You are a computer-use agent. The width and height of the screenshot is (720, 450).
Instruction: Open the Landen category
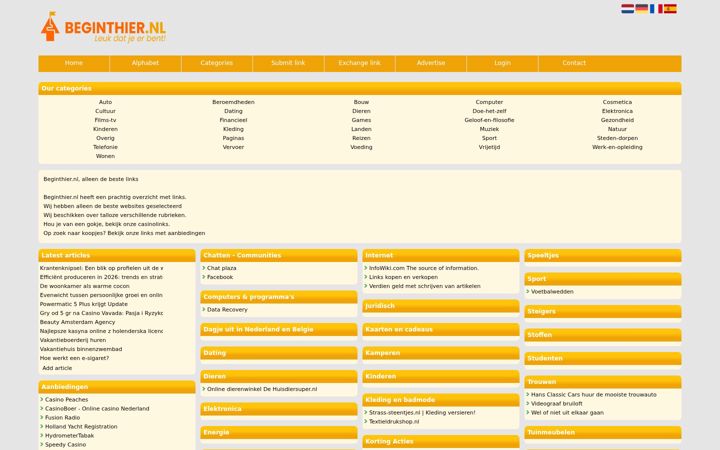tap(361, 129)
